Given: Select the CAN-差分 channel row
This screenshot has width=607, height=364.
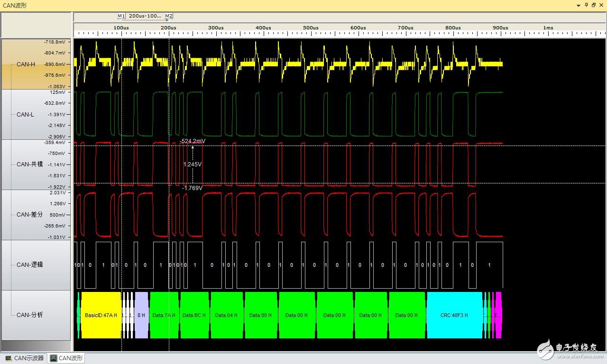Looking at the screenshot, I should pyautogui.click(x=29, y=215).
